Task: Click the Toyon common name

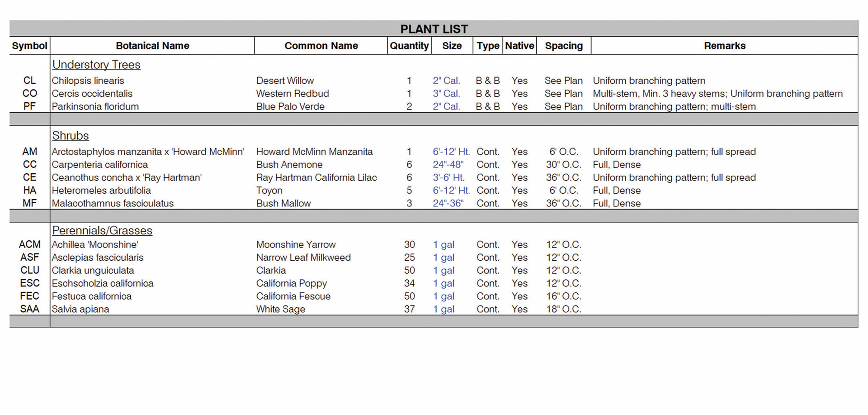Action: pos(269,191)
